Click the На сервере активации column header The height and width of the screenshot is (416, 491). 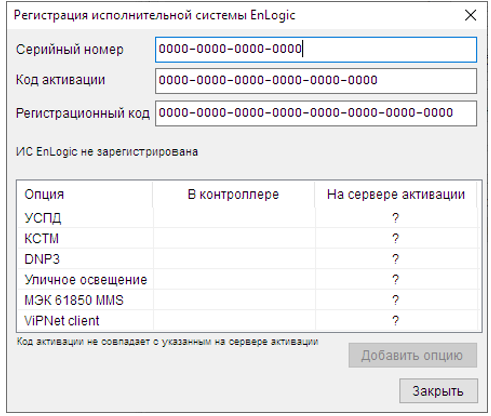(x=396, y=194)
